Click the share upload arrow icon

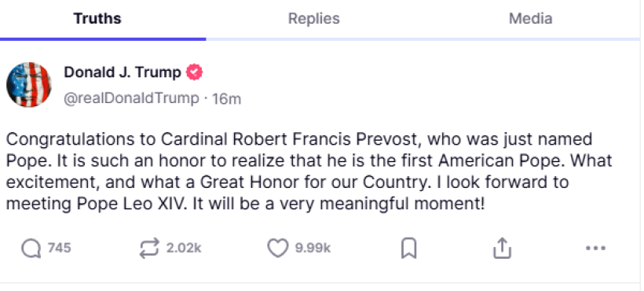click(502, 249)
